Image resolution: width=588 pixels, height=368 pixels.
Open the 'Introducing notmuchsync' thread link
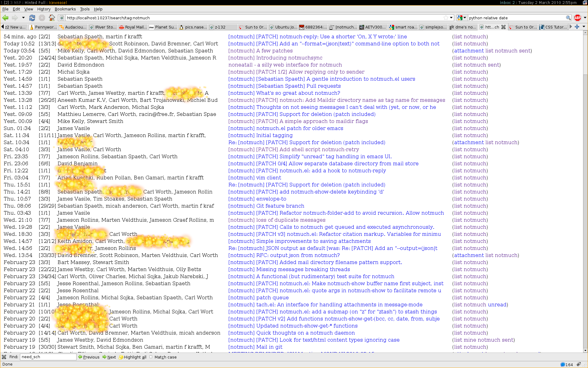point(275,58)
